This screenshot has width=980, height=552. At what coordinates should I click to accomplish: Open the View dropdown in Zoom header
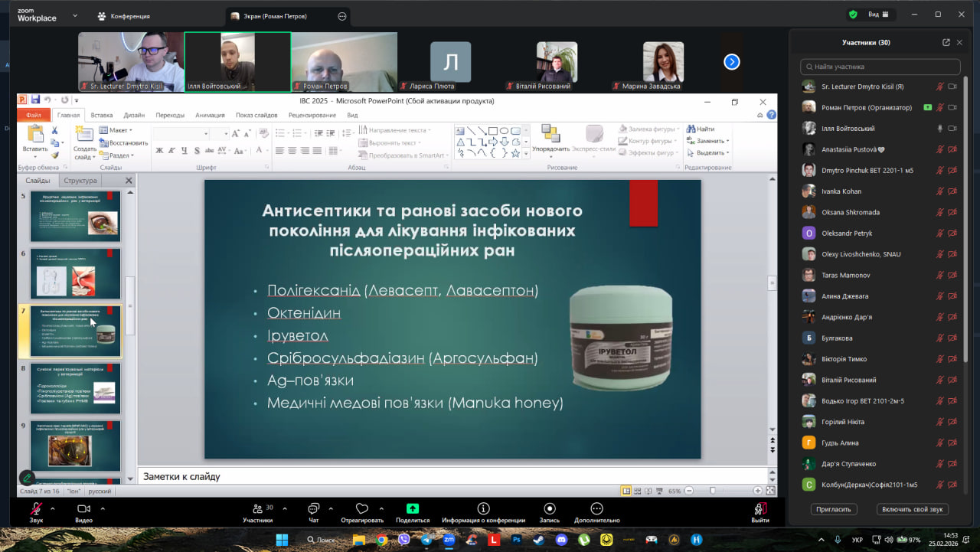877,14
